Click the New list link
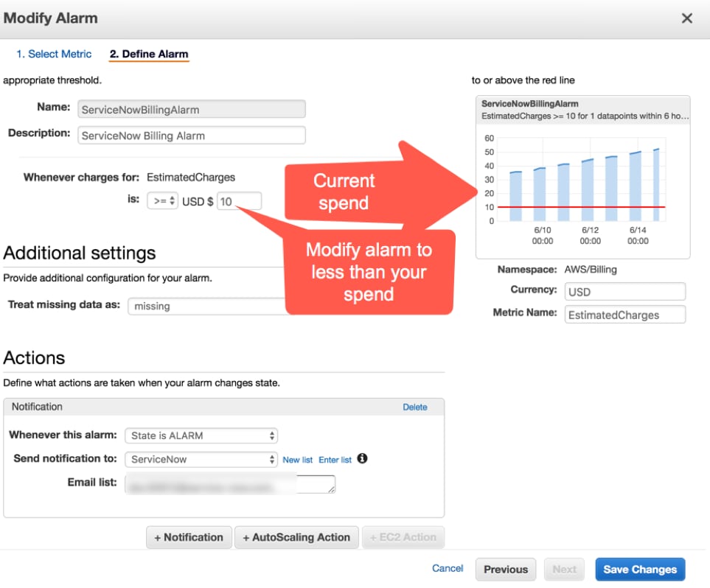 click(298, 459)
